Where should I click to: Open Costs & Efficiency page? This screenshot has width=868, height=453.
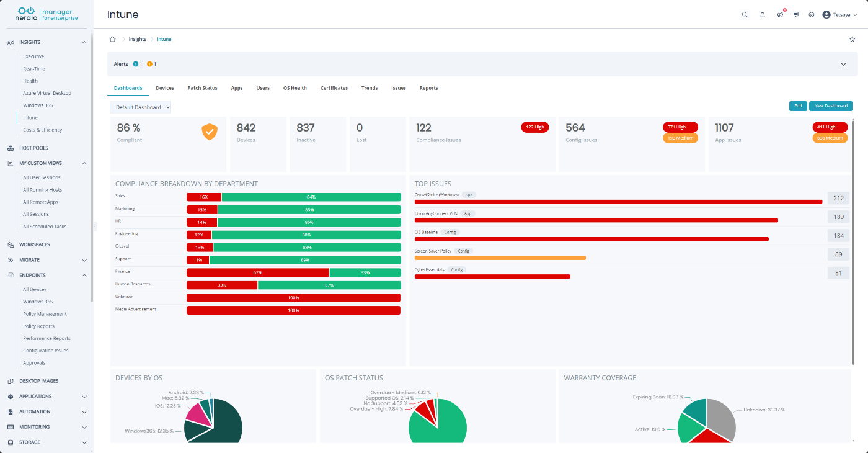pos(43,130)
